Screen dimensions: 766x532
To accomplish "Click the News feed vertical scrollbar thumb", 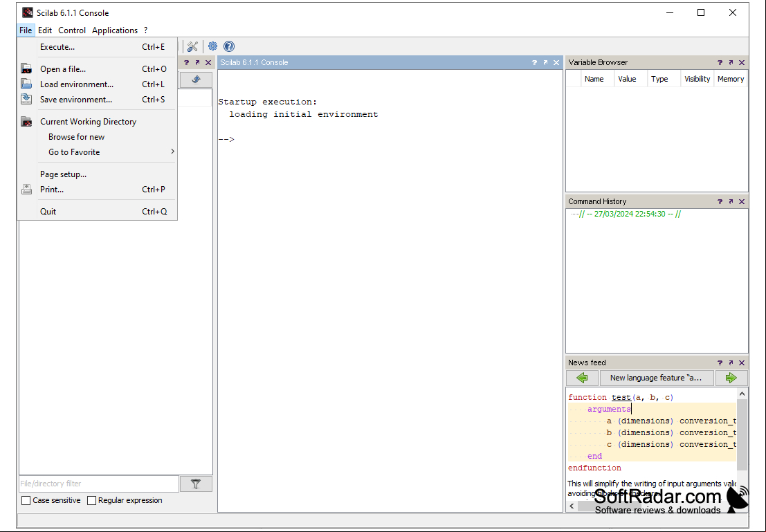I will point(742,434).
